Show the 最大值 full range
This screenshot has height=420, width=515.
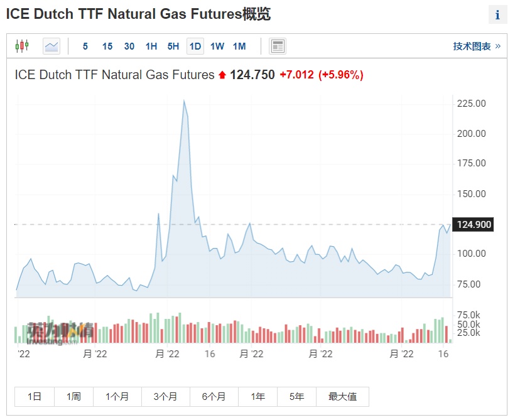click(342, 397)
